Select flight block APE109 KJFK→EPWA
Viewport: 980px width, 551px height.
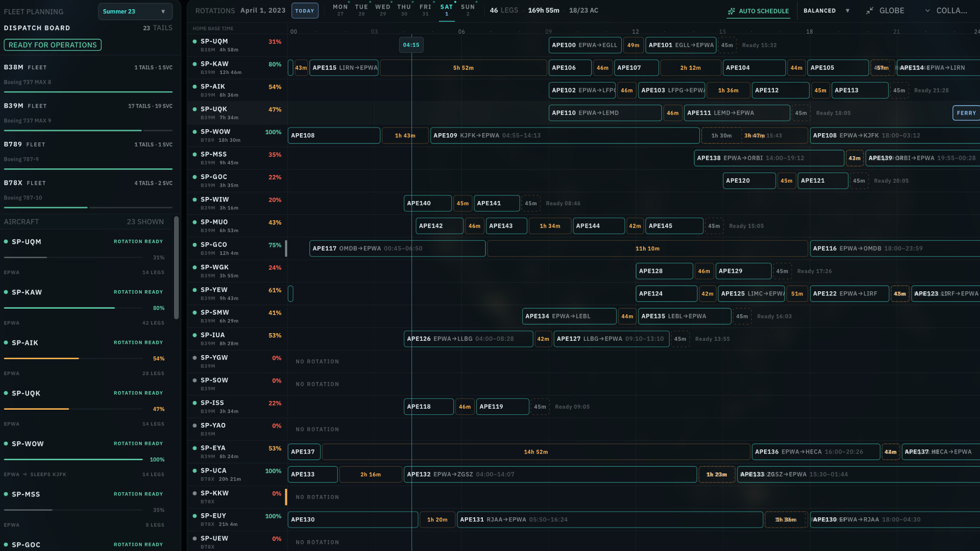point(565,135)
